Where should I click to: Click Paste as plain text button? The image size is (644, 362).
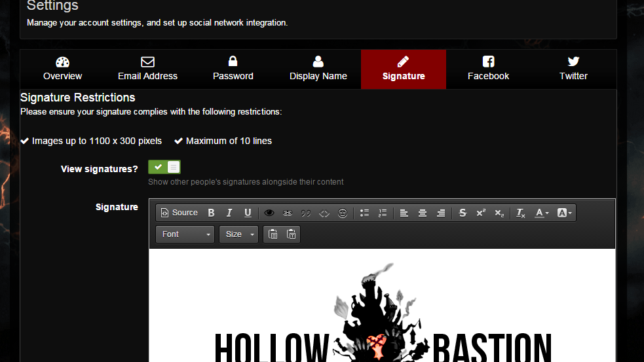click(x=291, y=234)
